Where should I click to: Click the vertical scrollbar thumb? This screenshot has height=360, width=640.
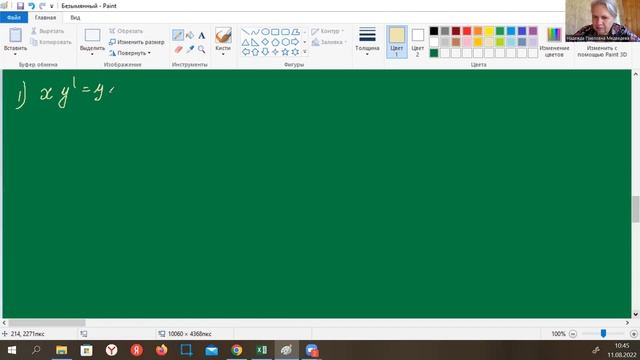(636, 209)
